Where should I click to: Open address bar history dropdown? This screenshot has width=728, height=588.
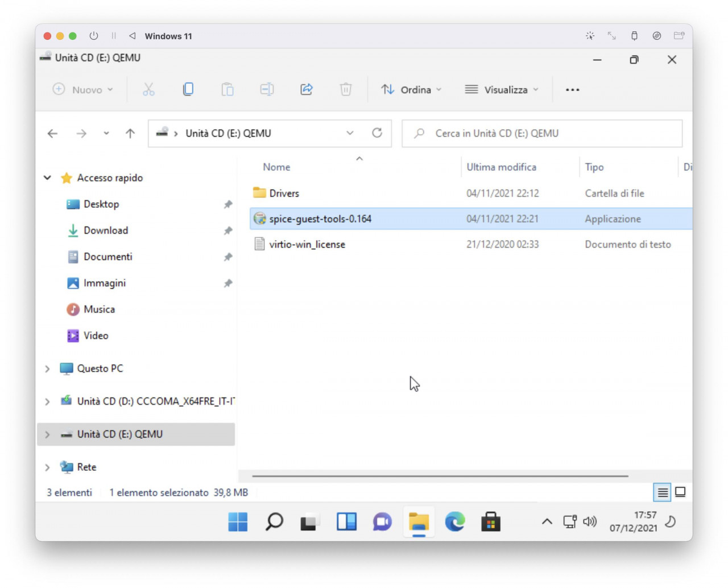click(350, 133)
